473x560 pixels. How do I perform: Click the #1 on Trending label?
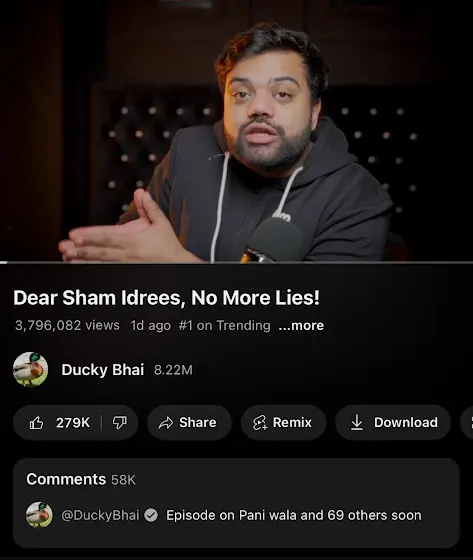(x=224, y=325)
